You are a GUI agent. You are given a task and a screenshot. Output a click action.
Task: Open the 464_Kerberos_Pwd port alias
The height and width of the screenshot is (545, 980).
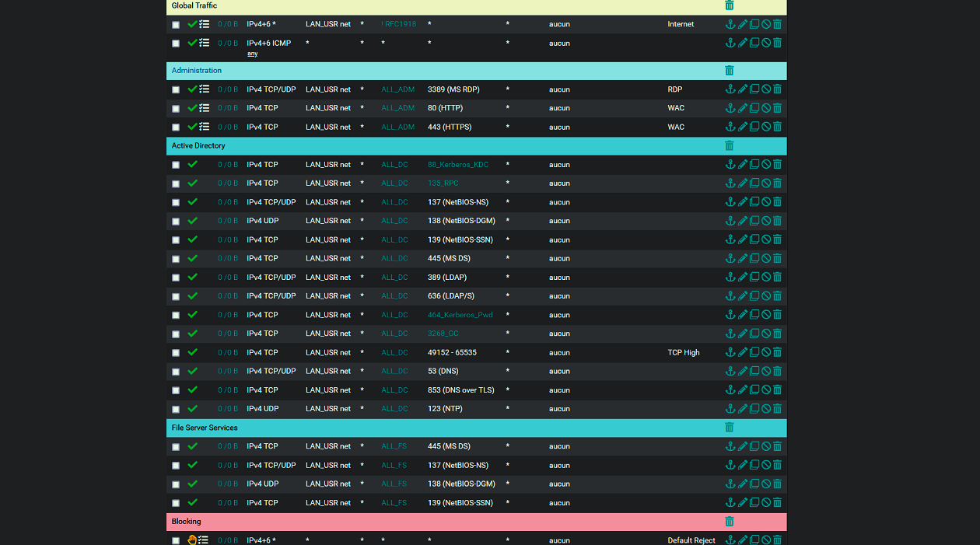point(460,315)
